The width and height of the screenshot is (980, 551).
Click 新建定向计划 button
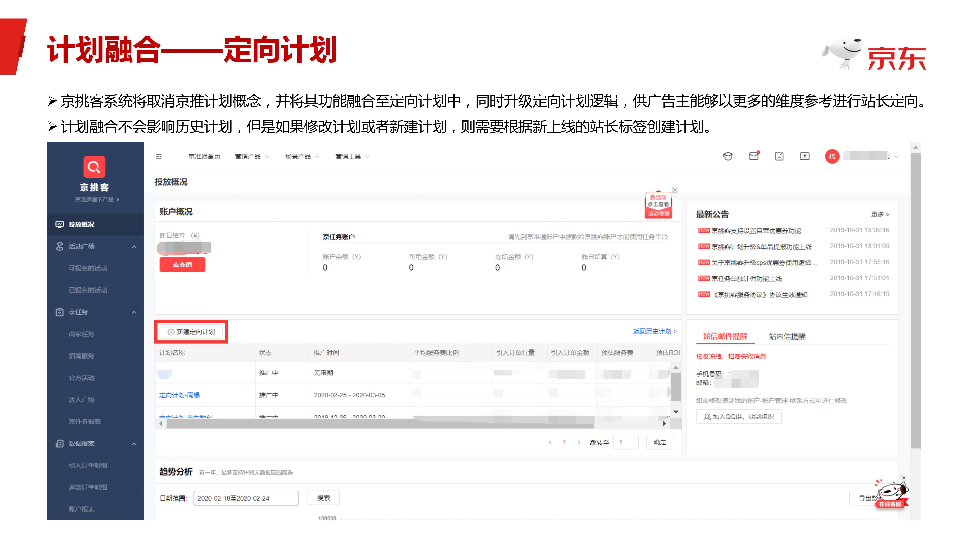(191, 332)
